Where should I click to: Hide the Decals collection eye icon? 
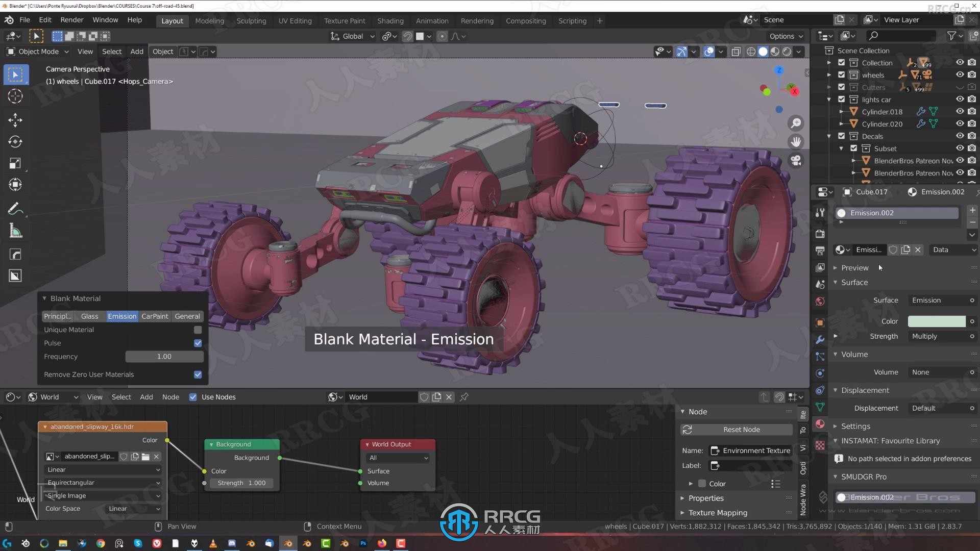[x=960, y=136]
